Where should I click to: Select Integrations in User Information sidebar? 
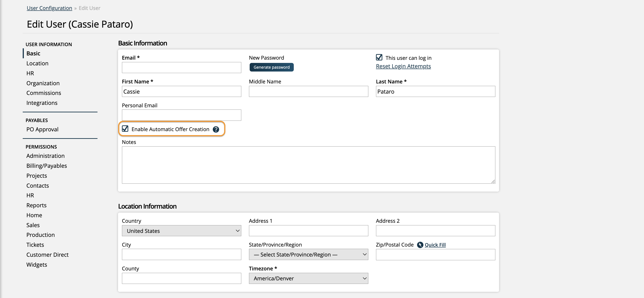click(42, 103)
